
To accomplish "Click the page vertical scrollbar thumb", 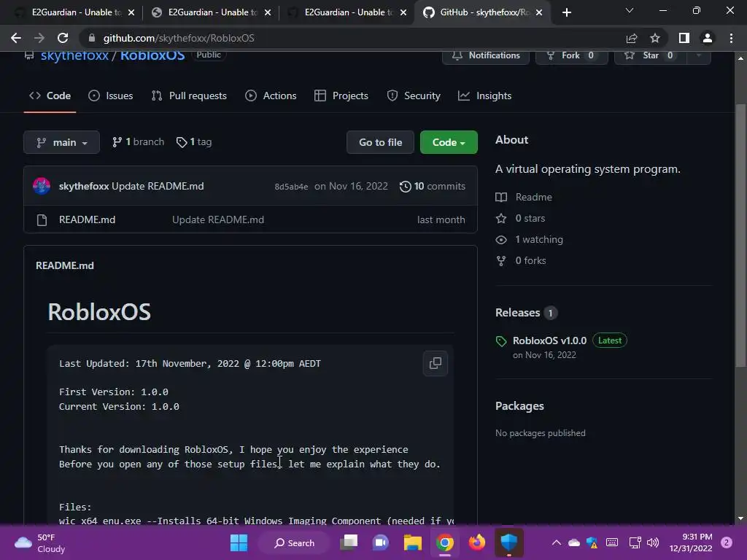I will [740, 236].
